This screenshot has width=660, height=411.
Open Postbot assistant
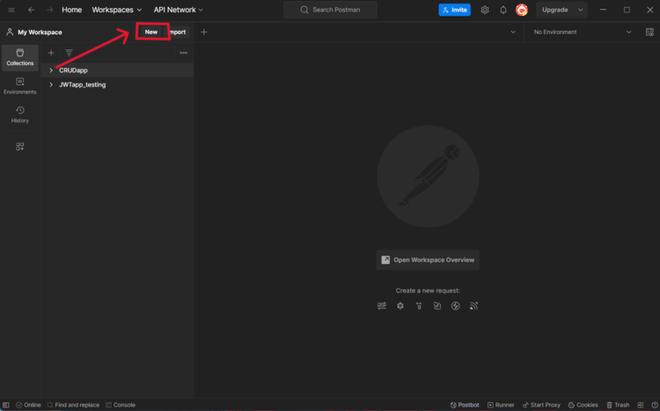[x=465, y=405]
